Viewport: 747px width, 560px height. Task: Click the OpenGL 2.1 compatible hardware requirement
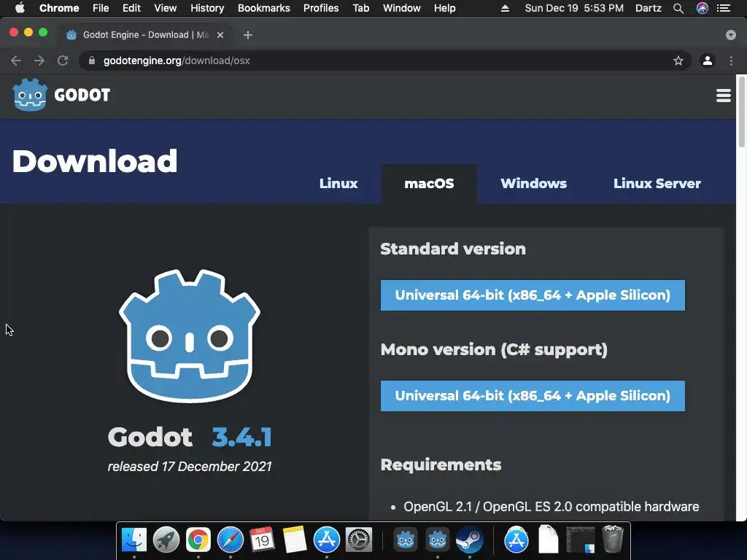click(x=551, y=507)
